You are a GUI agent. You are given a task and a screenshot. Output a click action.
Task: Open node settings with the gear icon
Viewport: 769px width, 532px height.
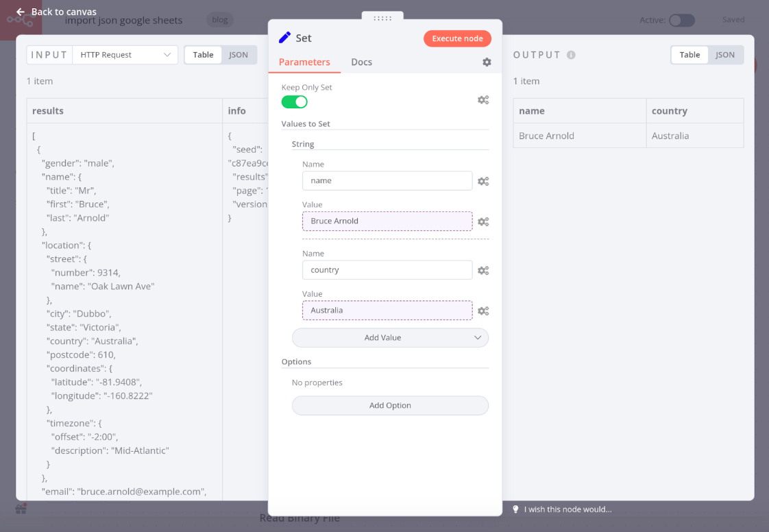tap(487, 62)
